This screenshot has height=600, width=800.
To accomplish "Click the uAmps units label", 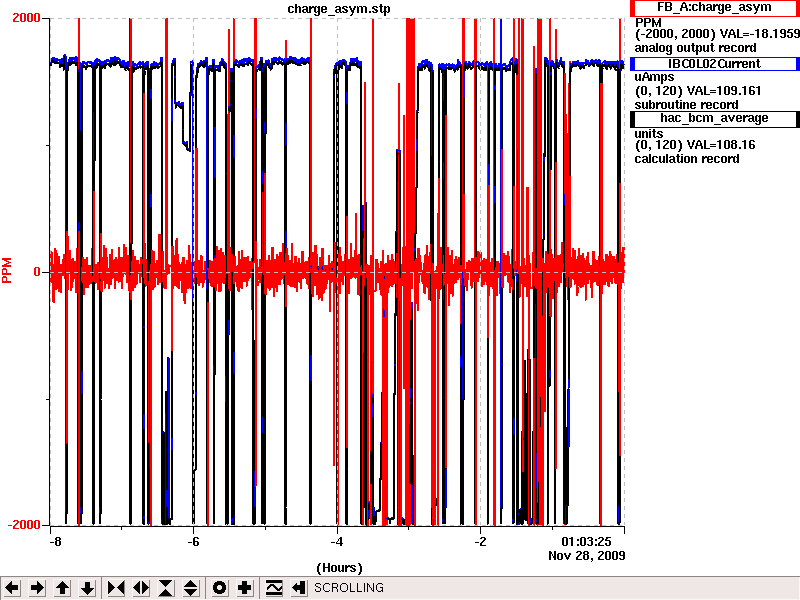I will coord(654,77).
